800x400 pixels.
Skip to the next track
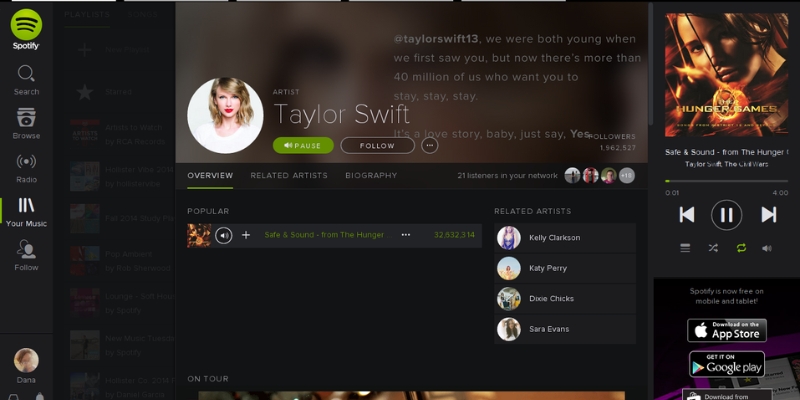[768, 215]
